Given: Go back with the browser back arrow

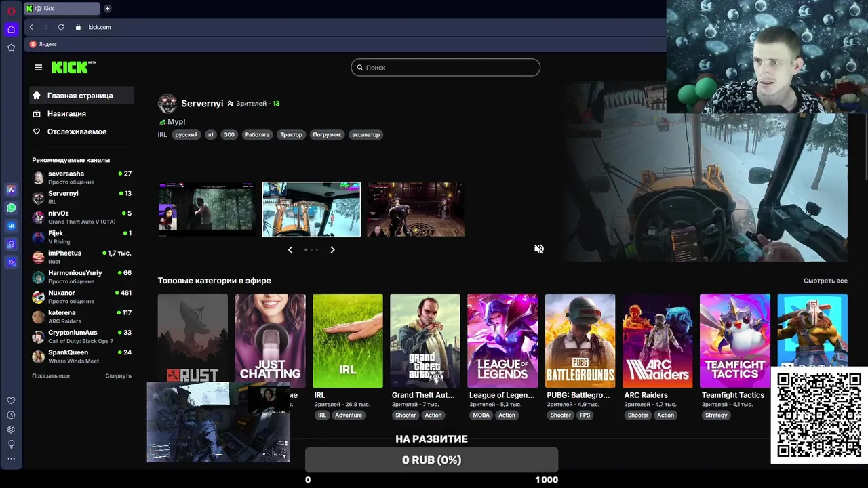Looking at the screenshot, I should [x=31, y=27].
